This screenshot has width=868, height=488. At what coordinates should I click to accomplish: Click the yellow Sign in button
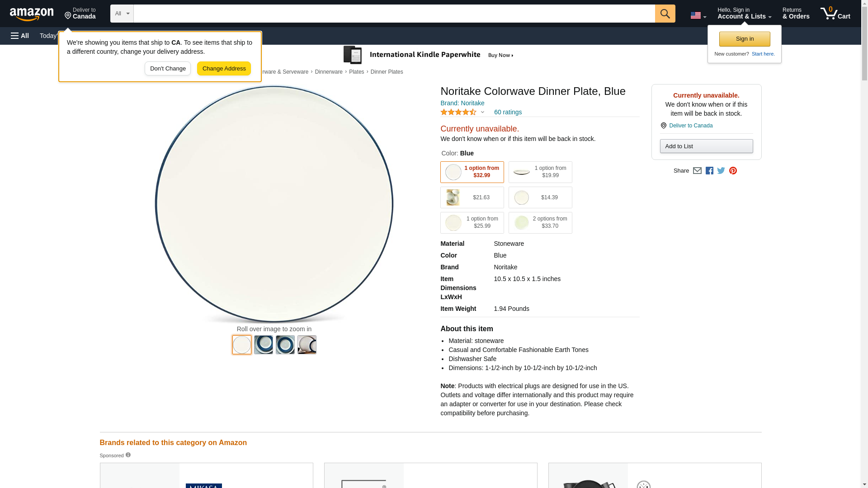(x=745, y=39)
